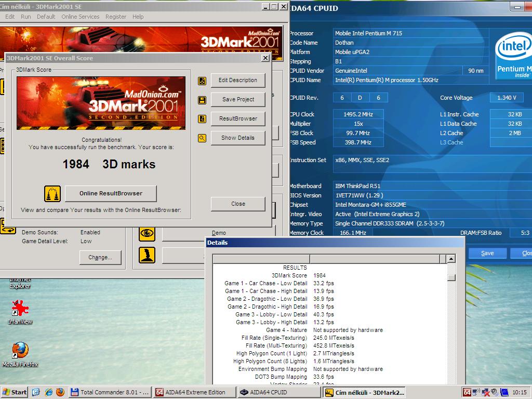532x399 pixels.
Task: Open the Register menu
Action: click(116, 17)
